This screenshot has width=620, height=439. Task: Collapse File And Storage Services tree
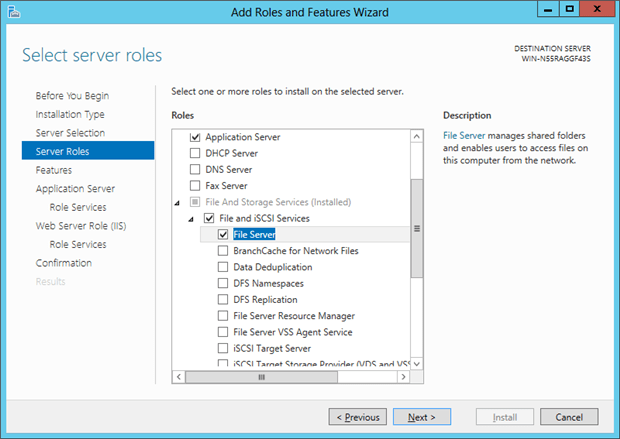tap(177, 203)
